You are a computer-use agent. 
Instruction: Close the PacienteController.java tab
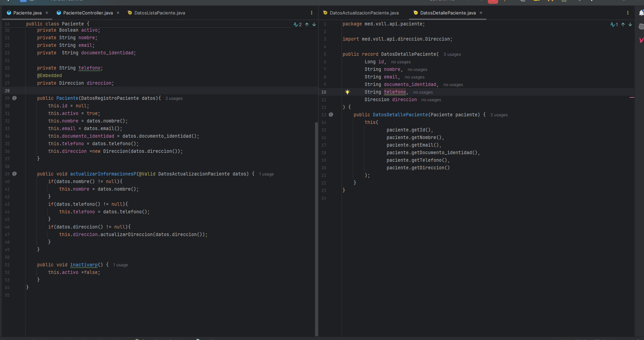tap(118, 13)
